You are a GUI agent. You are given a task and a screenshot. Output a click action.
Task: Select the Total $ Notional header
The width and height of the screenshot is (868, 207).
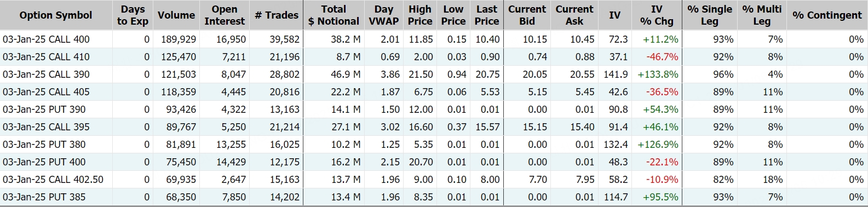(x=333, y=15)
